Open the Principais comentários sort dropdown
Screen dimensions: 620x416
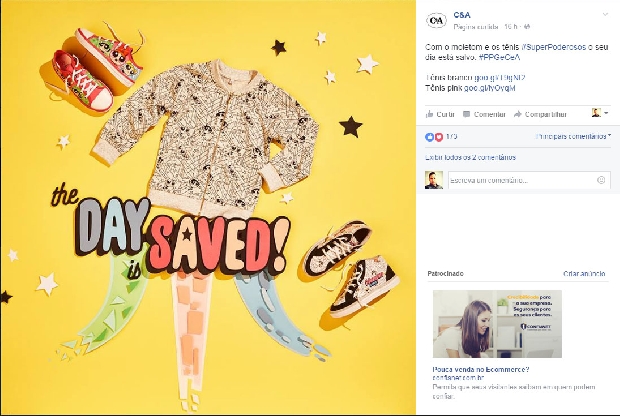(573, 136)
